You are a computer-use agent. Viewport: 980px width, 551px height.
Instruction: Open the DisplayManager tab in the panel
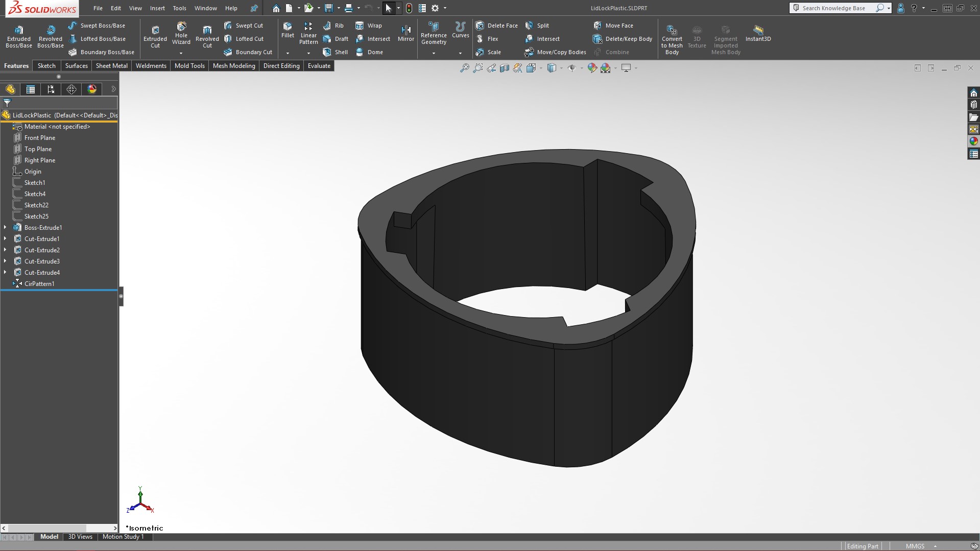(x=92, y=89)
